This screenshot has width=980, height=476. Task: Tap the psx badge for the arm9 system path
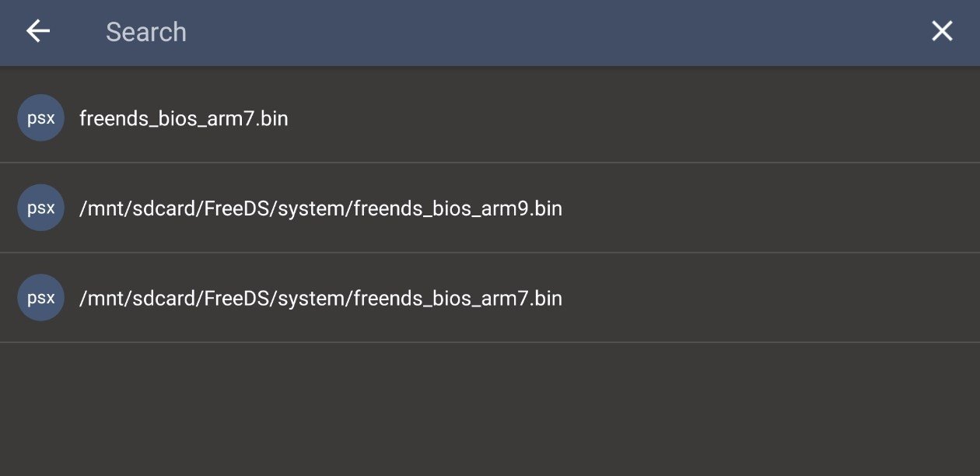pyautogui.click(x=40, y=208)
